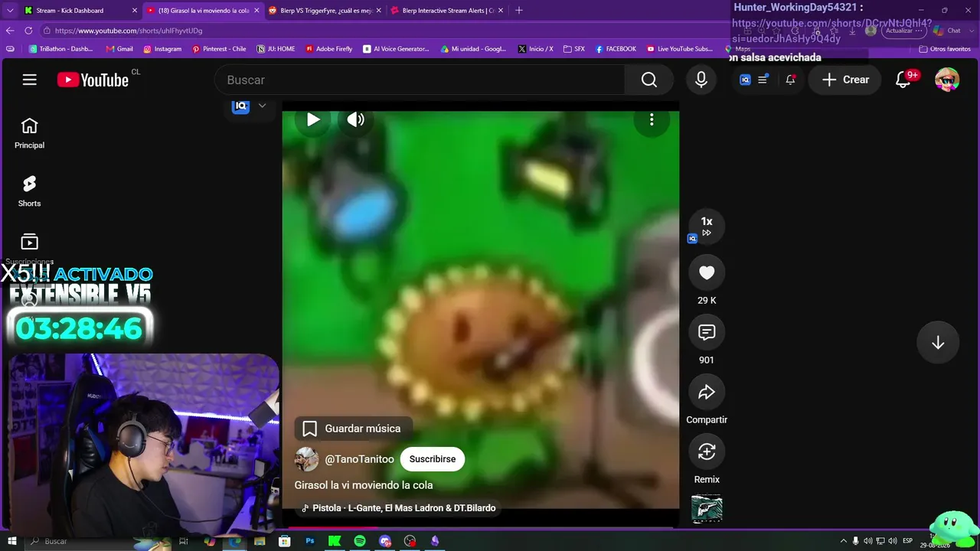This screenshot has height=551, width=980.
Task: Play the short video
Action: [x=313, y=119]
